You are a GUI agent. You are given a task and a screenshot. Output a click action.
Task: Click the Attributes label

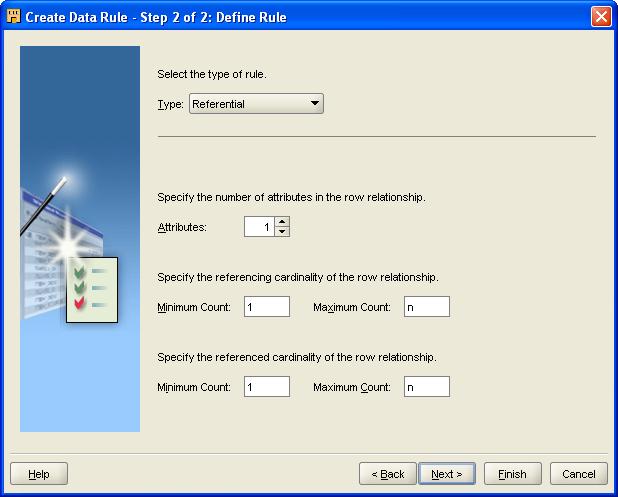coord(182,228)
